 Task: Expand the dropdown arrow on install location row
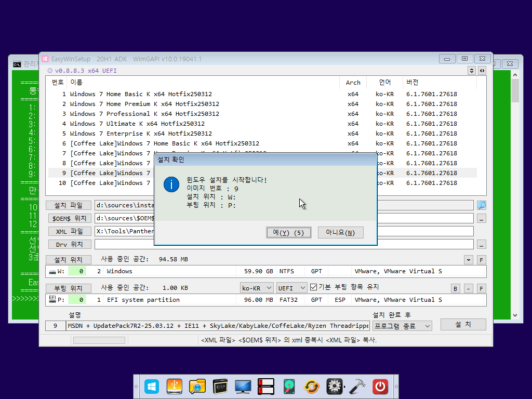tap(469, 260)
